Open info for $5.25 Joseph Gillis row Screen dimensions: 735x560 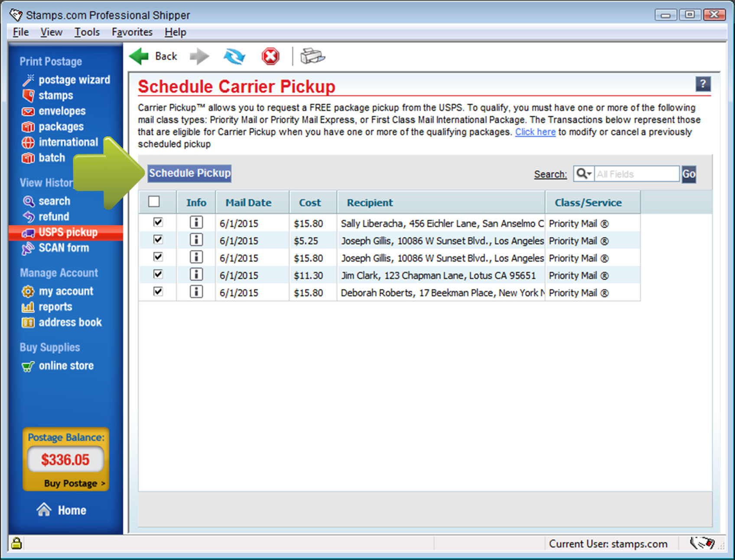click(x=196, y=240)
